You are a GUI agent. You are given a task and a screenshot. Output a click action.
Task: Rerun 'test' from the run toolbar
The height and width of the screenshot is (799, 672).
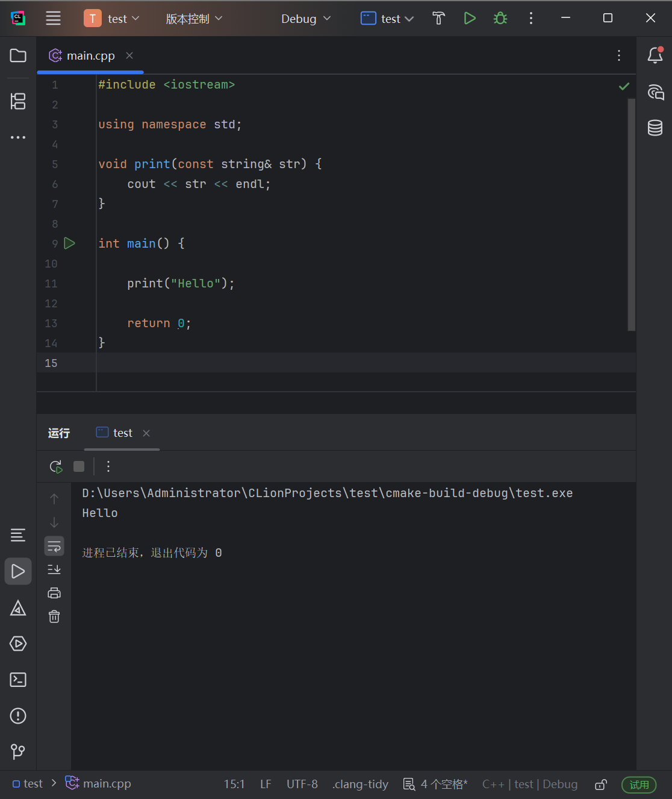pyautogui.click(x=56, y=466)
